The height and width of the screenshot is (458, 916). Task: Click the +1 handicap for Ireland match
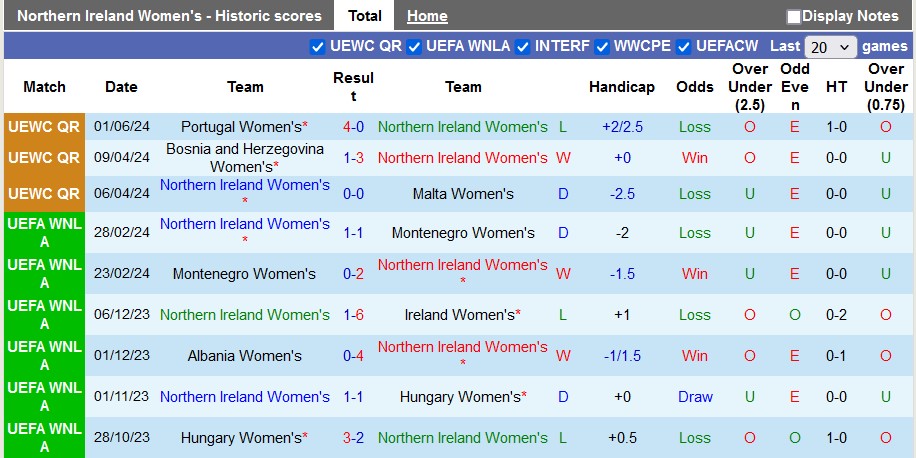tap(622, 315)
